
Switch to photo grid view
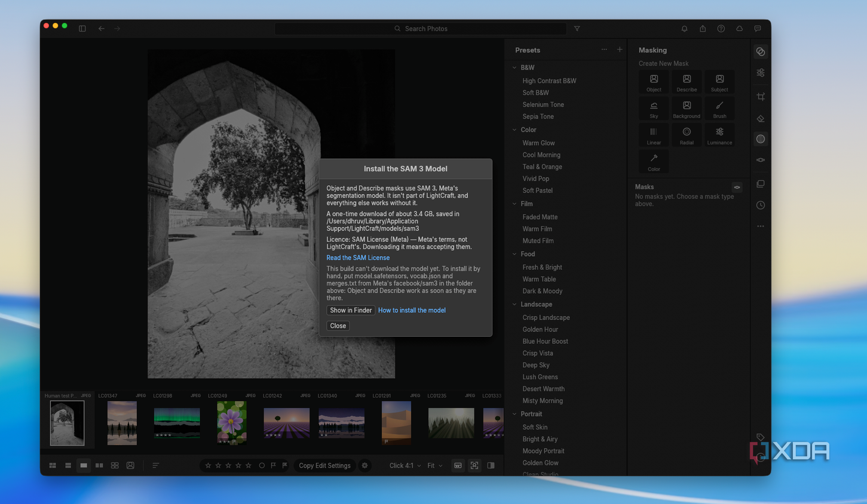pos(53,465)
